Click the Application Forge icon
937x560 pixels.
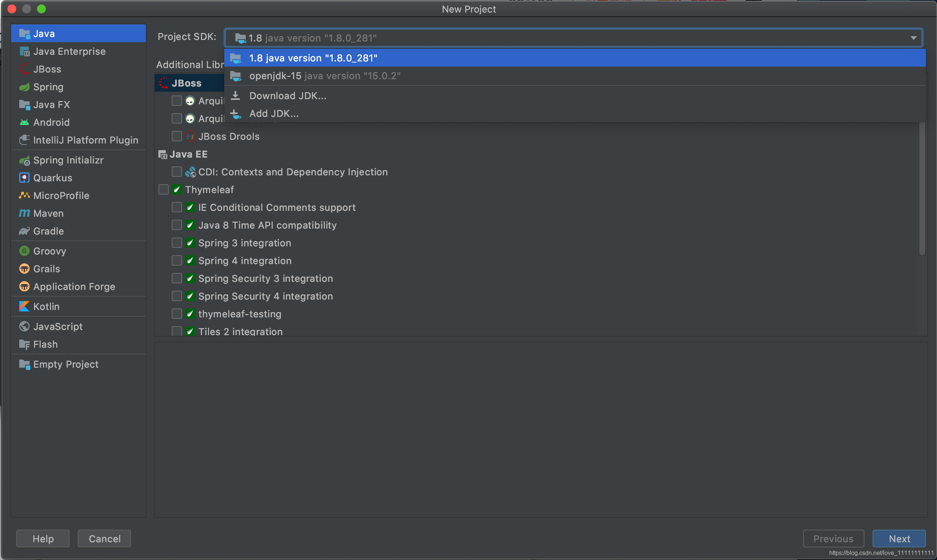coord(24,286)
